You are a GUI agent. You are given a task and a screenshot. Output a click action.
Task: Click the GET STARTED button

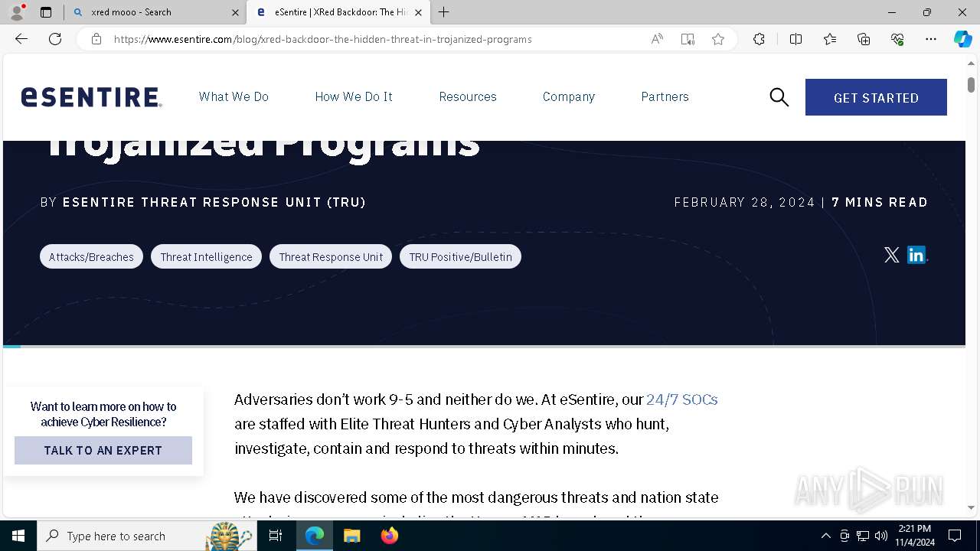click(876, 97)
